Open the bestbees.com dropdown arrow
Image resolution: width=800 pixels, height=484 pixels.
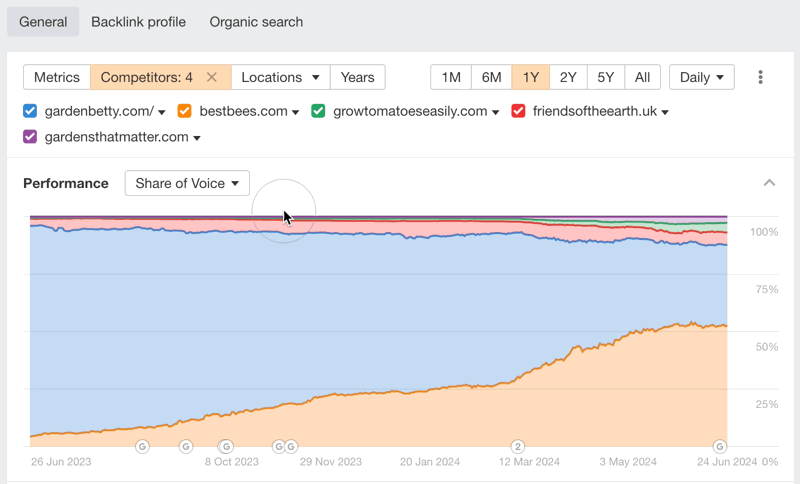click(296, 112)
